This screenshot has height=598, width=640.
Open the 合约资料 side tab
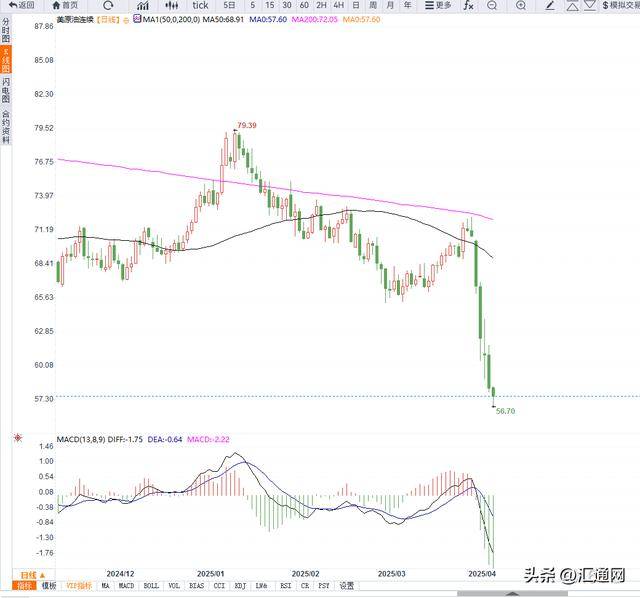[6, 127]
